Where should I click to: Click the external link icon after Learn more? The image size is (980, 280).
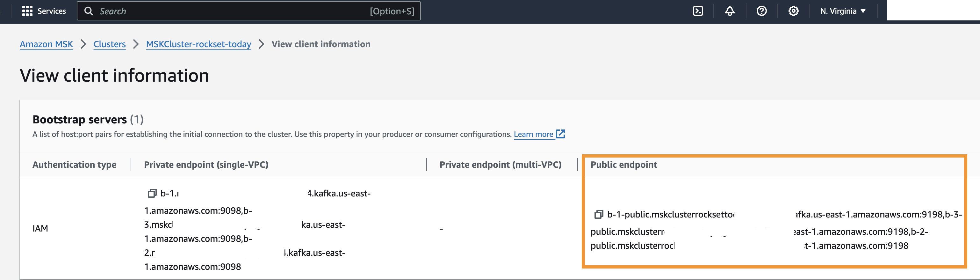pyautogui.click(x=560, y=134)
